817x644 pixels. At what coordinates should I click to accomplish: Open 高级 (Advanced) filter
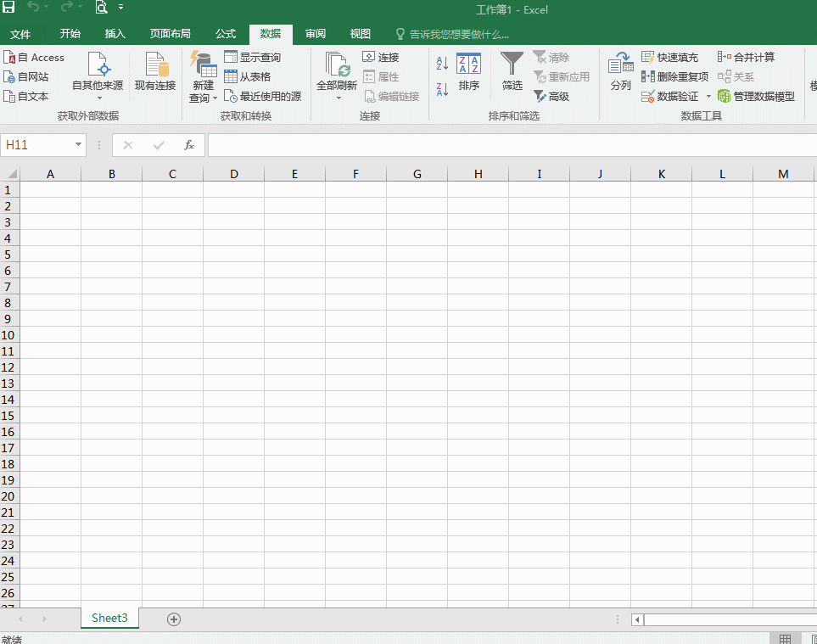(x=551, y=97)
